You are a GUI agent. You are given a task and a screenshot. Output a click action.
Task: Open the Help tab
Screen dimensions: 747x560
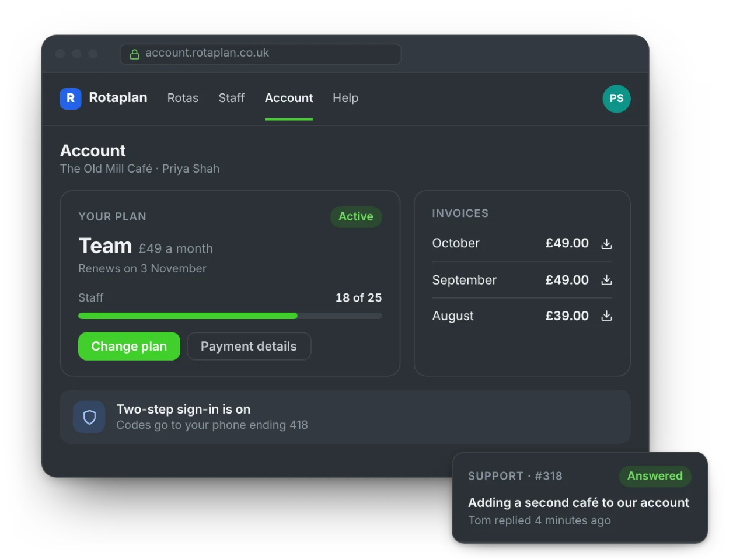(x=345, y=98)
